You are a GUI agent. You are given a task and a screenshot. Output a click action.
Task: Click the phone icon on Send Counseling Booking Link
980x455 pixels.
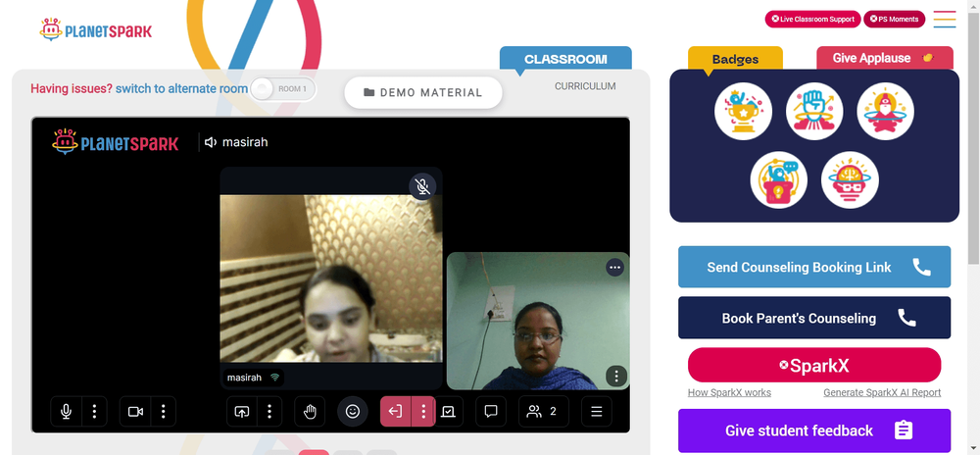tap(921, 267)
